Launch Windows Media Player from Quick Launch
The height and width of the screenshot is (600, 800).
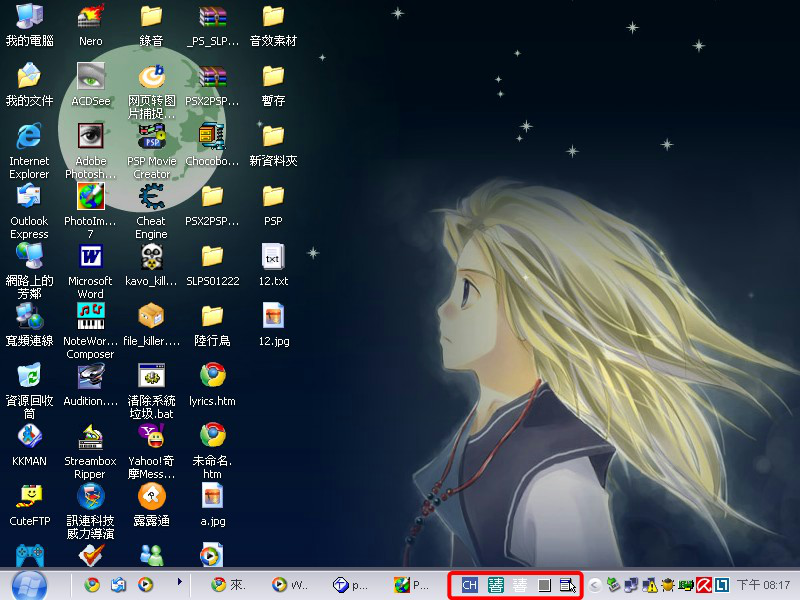[145, 584]
